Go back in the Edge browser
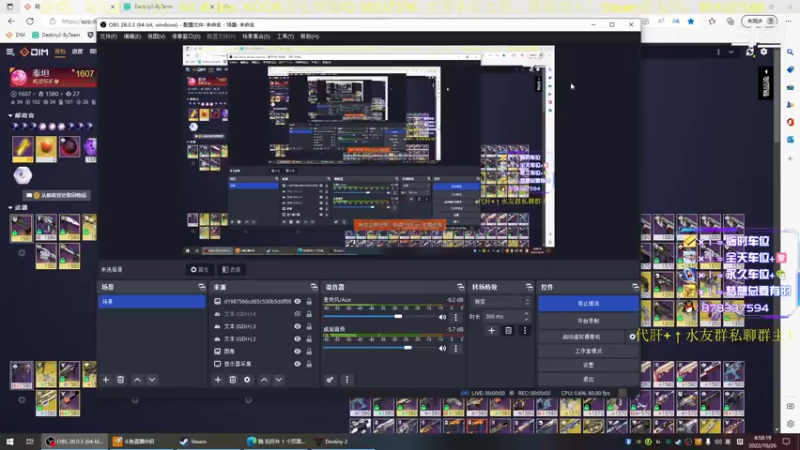 (12, 21)
